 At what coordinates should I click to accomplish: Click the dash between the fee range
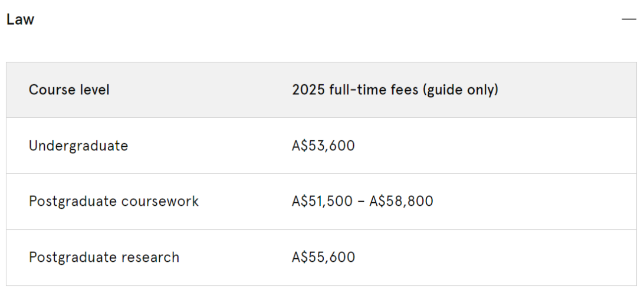360,202
